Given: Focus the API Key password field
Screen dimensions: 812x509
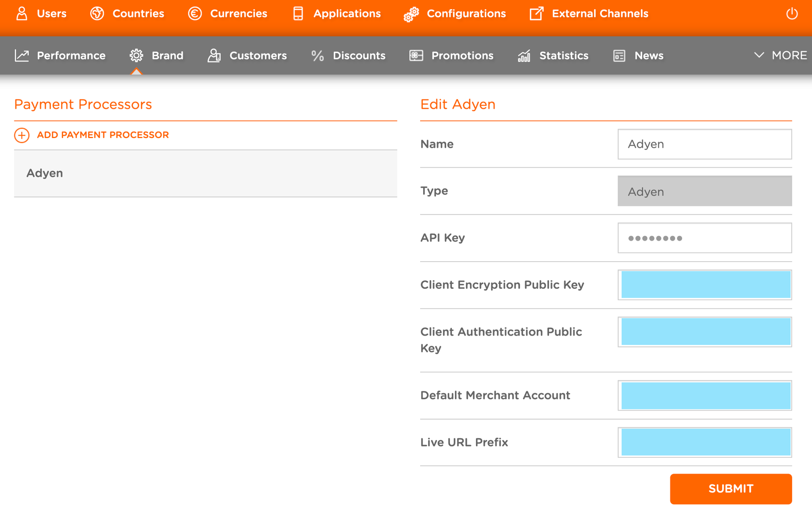Looking at the screenshot, I should [705, 238].
